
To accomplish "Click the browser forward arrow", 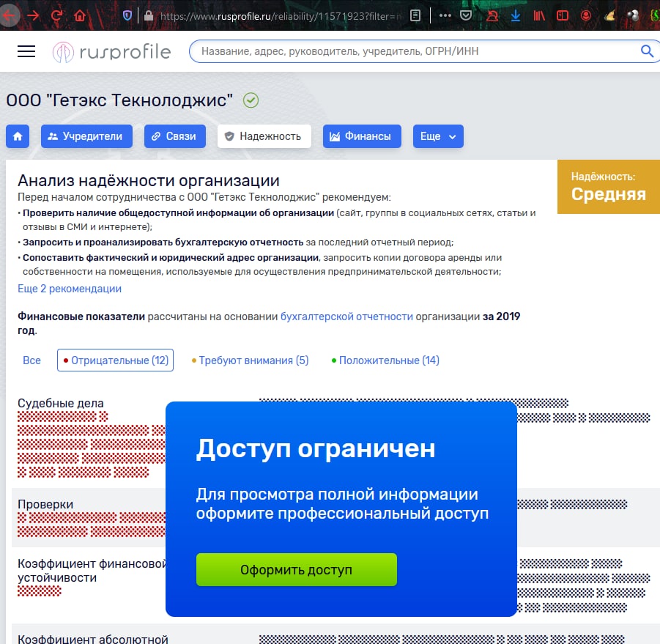I will 33,16.
